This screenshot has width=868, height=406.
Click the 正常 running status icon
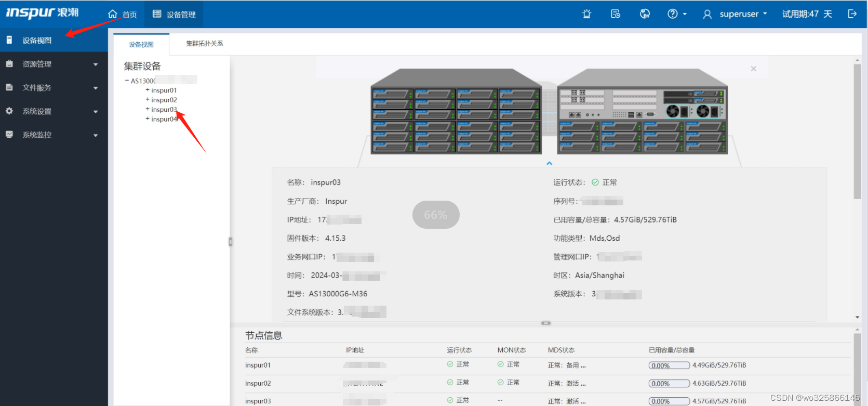pos(595,182)
